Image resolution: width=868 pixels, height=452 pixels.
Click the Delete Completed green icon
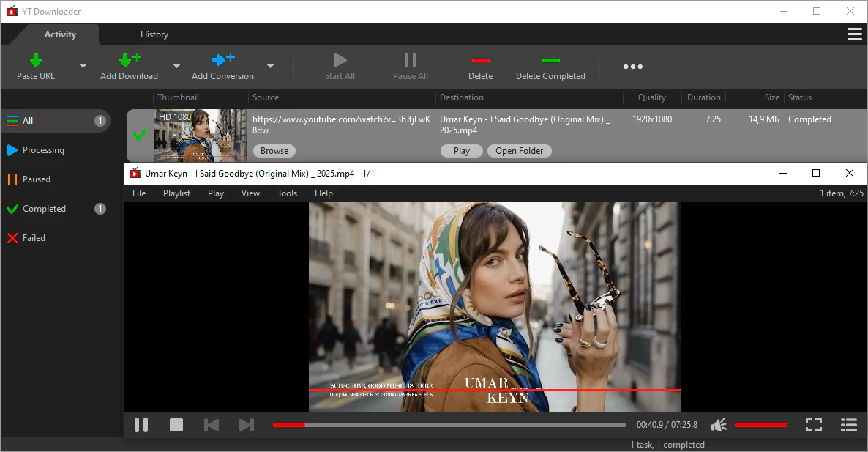(x=550, y=60)
